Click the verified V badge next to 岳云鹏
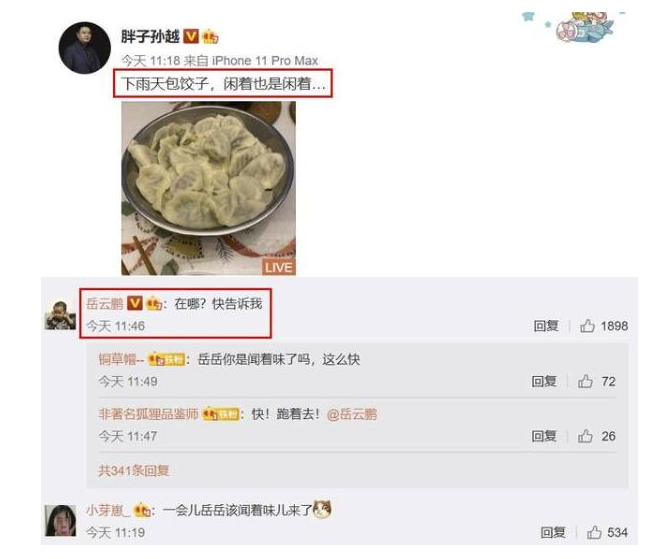Viewport: 660px width, 559px height. 135,303
